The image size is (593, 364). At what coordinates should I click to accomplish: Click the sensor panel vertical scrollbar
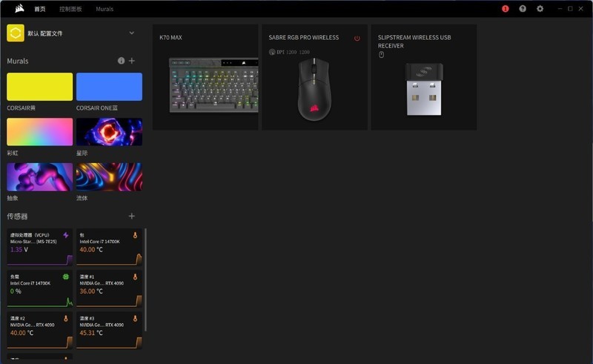click(x=145, y=279)
